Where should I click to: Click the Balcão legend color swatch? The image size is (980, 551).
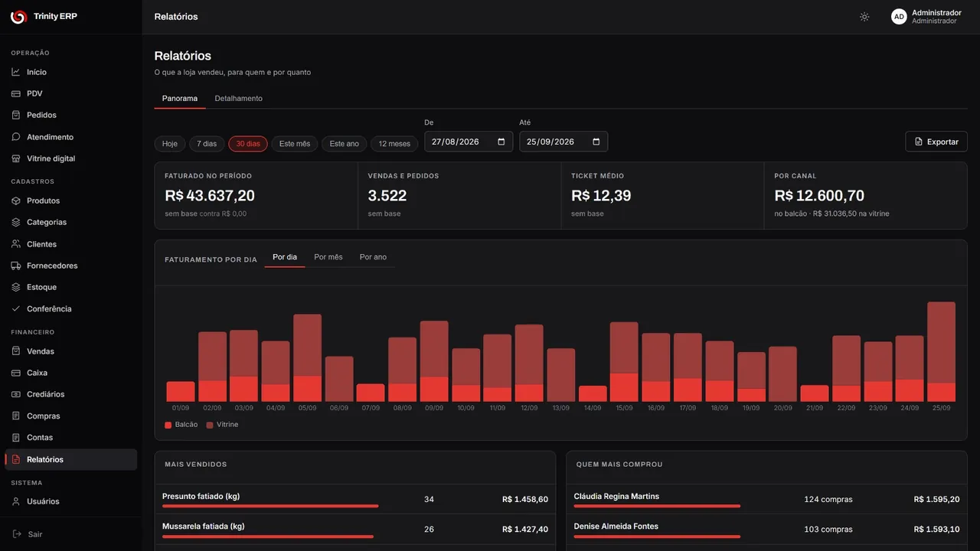point(168,425)
